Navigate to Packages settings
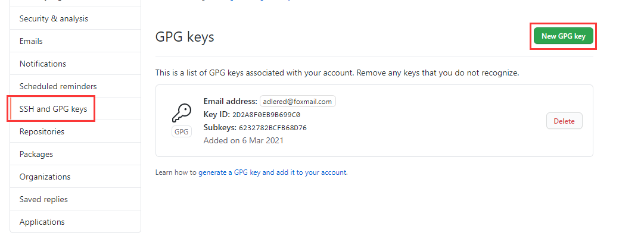The width and height of the screenshot is (644, 239). (x=36, y=154)
